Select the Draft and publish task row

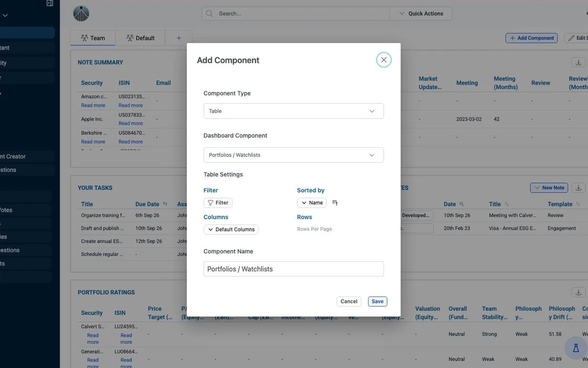[102, 228]
